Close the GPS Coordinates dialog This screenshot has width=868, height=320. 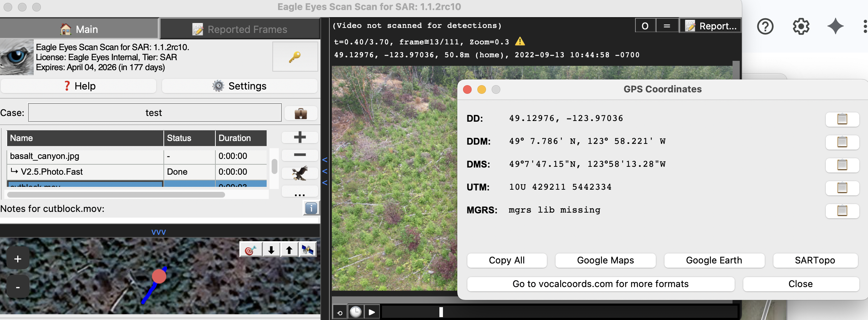pyautogui.click(x=801, y=284)
